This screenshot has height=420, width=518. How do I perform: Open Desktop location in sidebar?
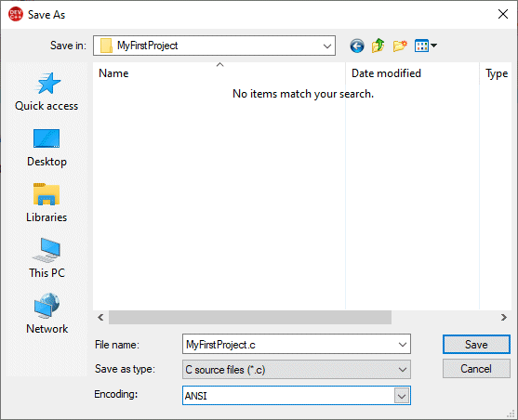click(x=46, y=148)
